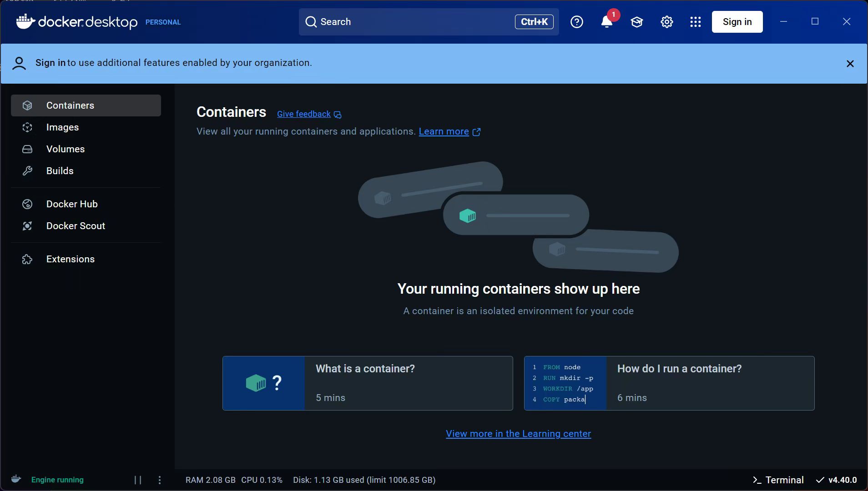Open Docker Hub in the sidebar

[86, 204]
